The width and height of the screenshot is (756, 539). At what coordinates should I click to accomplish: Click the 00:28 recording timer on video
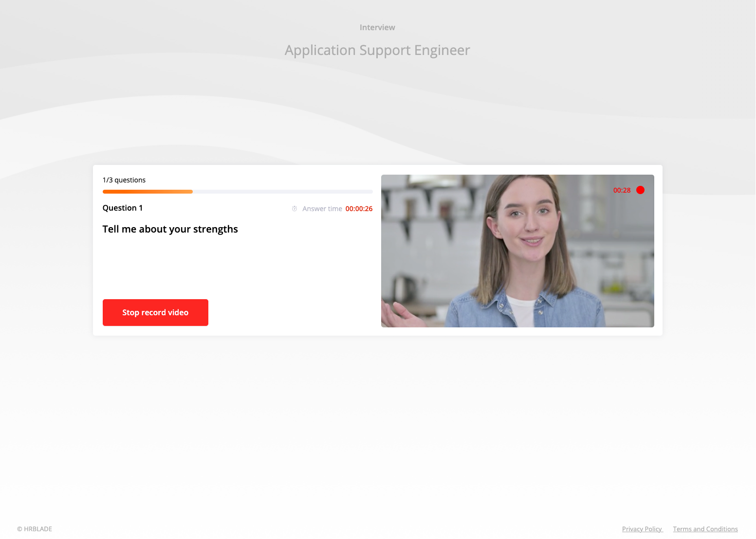[x=622, y=190]
